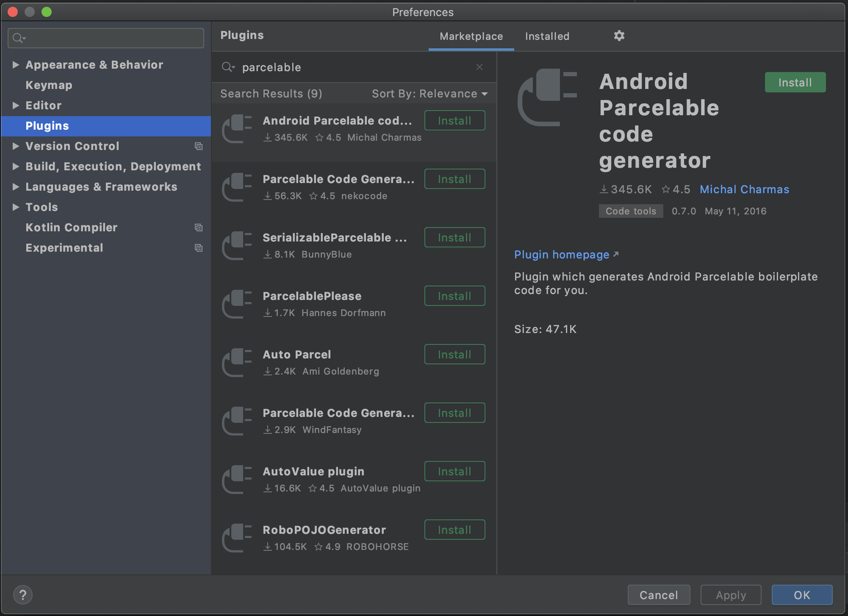Image resolution: width=848 pixels, height=616 pixels.
Task: Click the Michal Charmas author link
Action: tap(744, 189)
